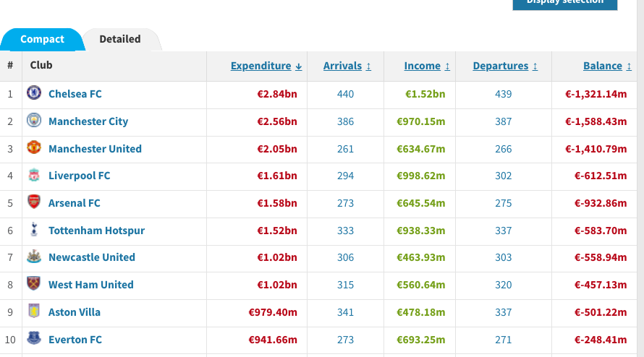The image size is (644, 357).
Task: Click the Aston Villa crest icon
Action: pyautogui.click(x=34, y=311)
